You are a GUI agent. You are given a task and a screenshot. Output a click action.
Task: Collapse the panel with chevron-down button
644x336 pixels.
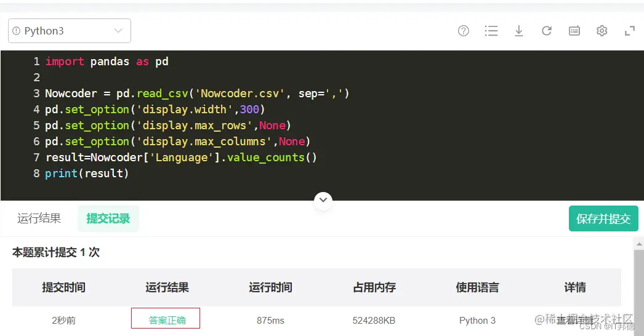tap(323, 200)
